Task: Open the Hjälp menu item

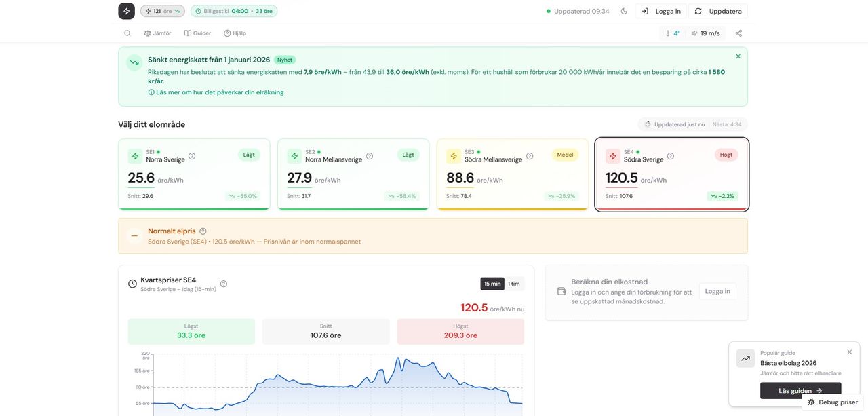Action: tap(235, 33)
